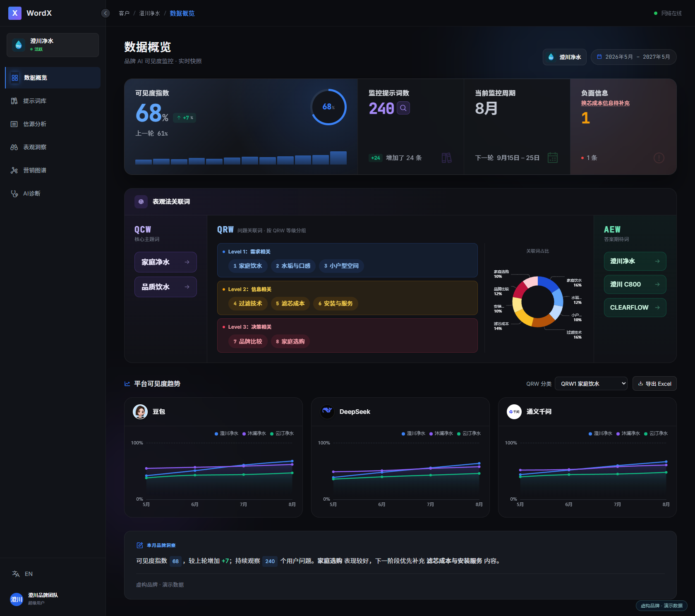Viewport: 695px width, 616px height.
Task: Click the 澄川净水 brand card in sidebar
Action: (53, 45)
